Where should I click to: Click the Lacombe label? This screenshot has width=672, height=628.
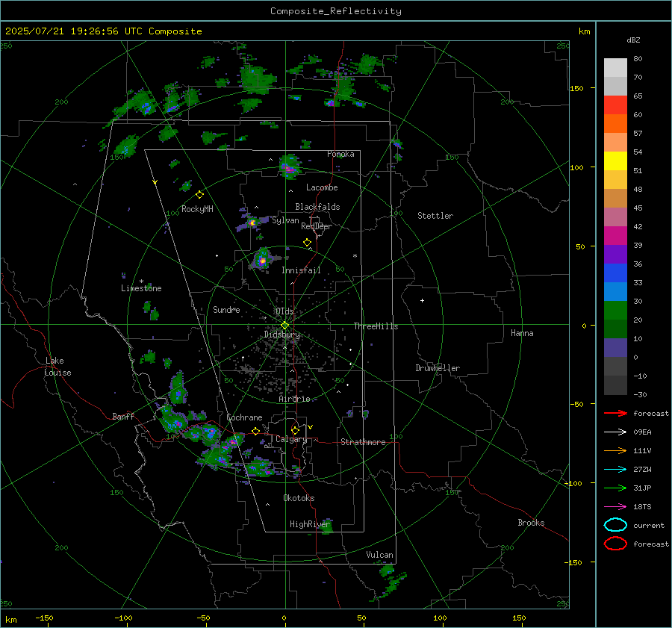322,187
